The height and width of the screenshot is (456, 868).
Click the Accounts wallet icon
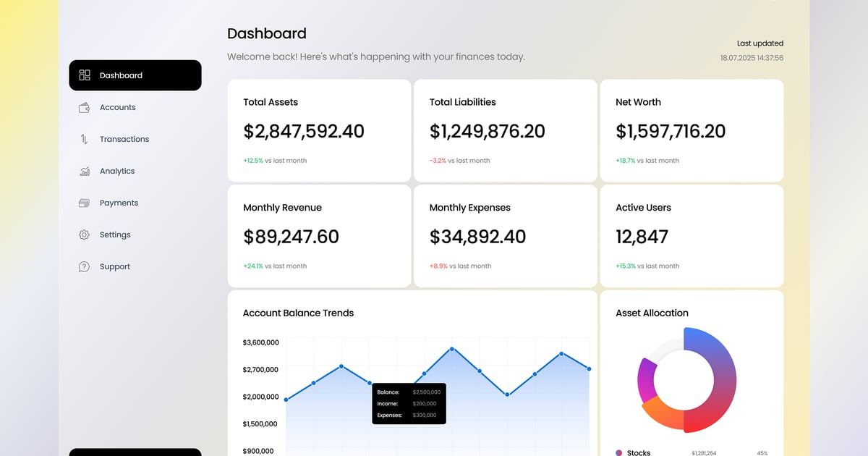pyautogui.click(x=85, y=107)
